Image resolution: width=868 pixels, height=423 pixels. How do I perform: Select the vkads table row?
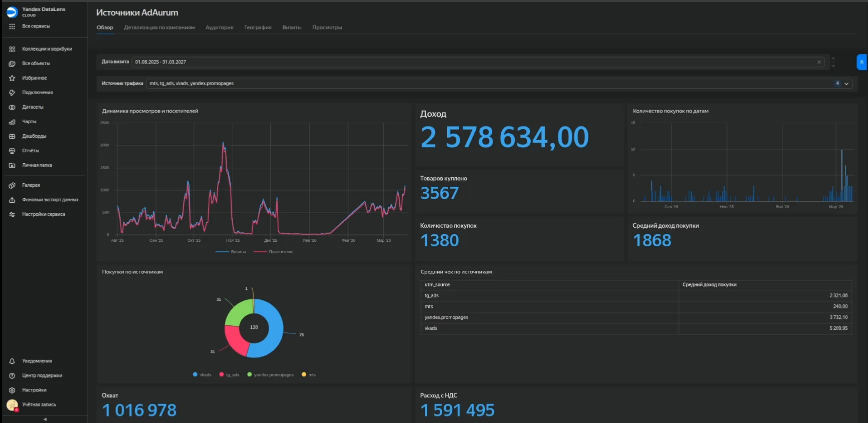(636, 328)
